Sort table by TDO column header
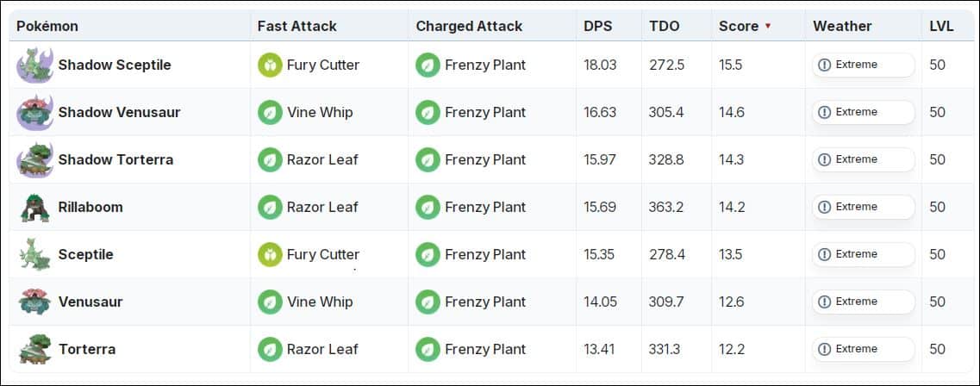Image resolution: width=980 pixels, height=386 pixels. [664, 27]
